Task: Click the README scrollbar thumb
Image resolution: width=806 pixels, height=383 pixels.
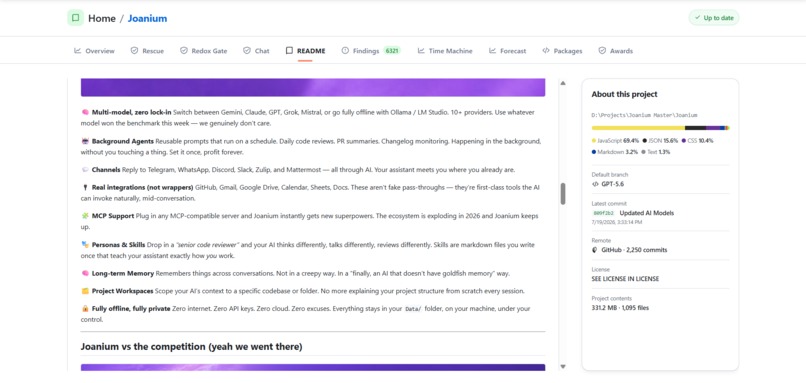Action: click(563, 194)
